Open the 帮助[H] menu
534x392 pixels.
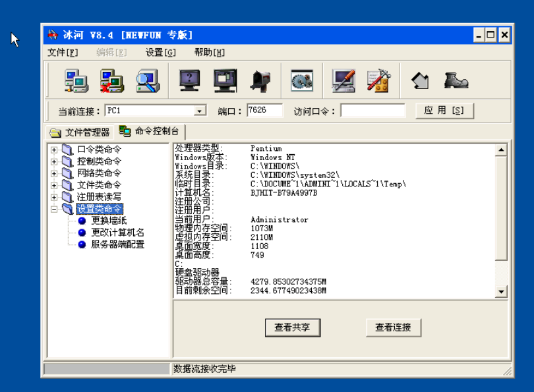coord(210,53)
